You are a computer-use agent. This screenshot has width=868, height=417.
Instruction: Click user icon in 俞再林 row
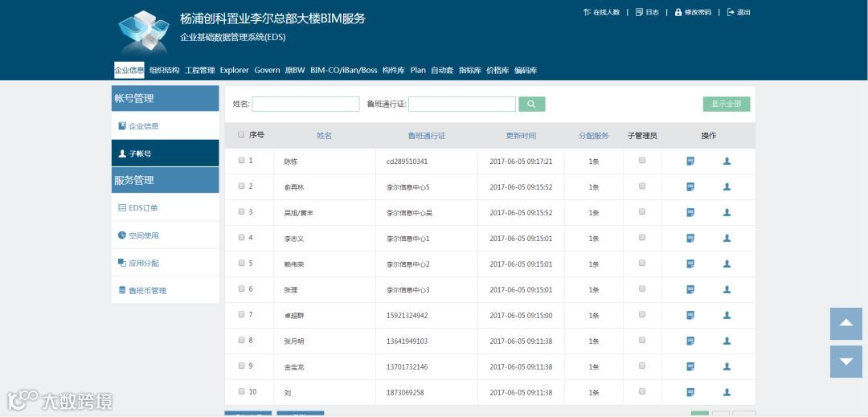point(727,187)
